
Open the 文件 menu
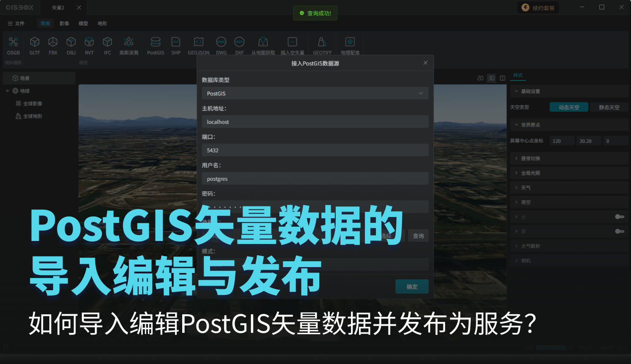click(16, 24)
